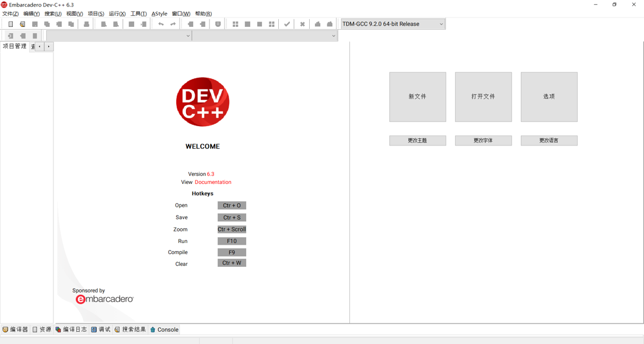Click the Close All toolbar icon

point(71,25)
